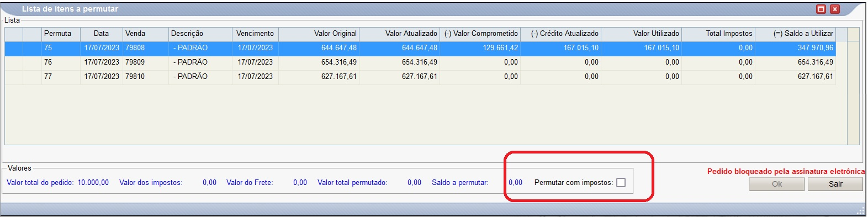Click the window resize grip
The width and height of the screenshot is (868, 217).
pyautogui.click(x=860, y=210)
